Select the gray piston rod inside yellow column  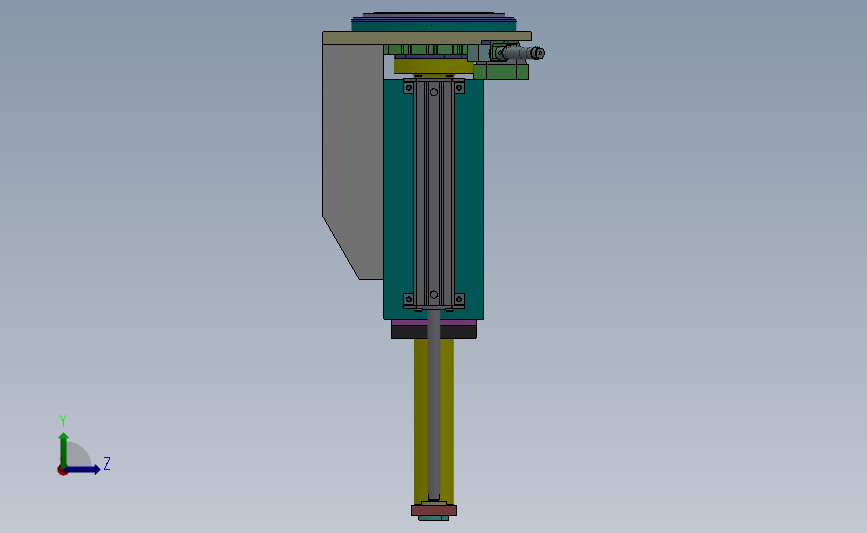(434, 405)
